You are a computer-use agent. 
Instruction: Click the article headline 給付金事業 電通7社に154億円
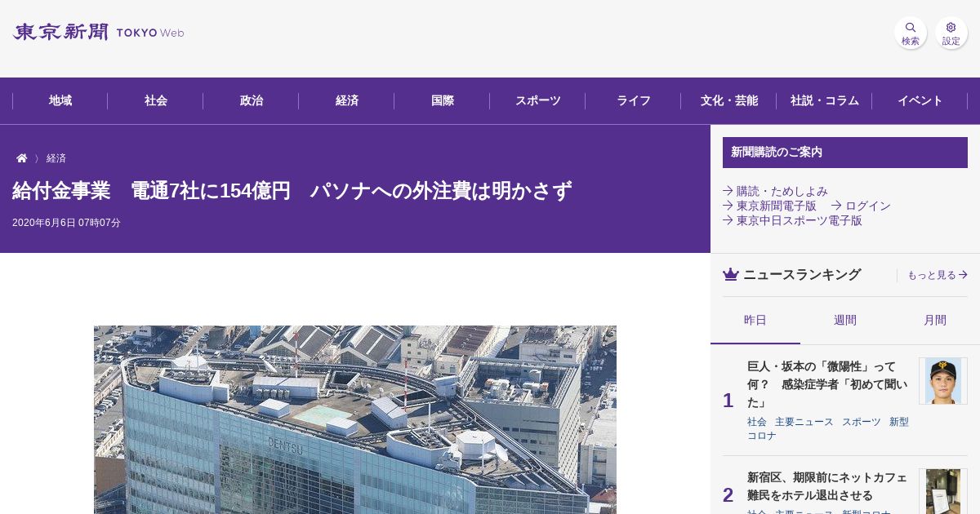click(292, 191)
